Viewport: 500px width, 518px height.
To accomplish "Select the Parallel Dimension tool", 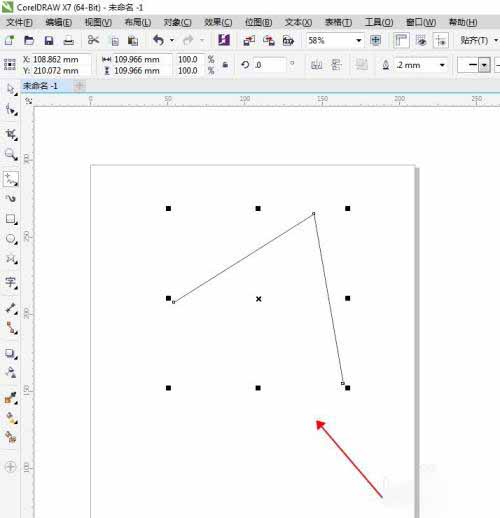I will tap(11, 308).
